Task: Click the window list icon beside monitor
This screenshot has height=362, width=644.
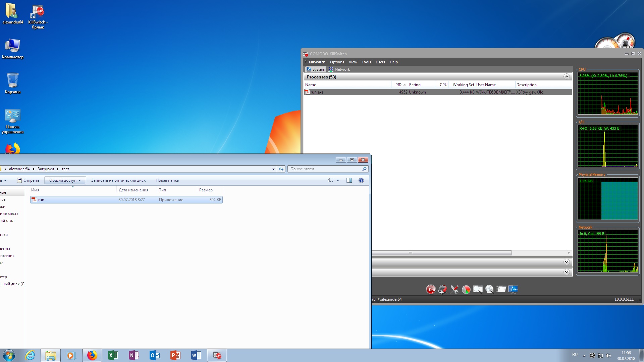Action: pos(501,289)
